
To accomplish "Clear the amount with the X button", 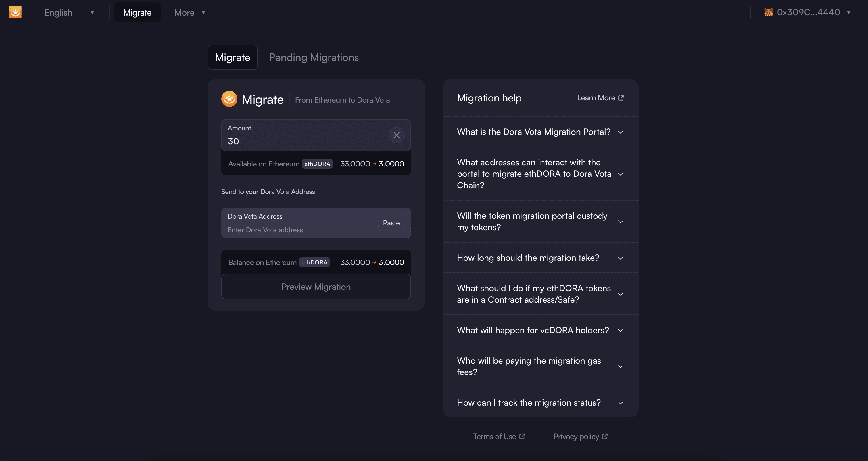I will click(397, 135).
